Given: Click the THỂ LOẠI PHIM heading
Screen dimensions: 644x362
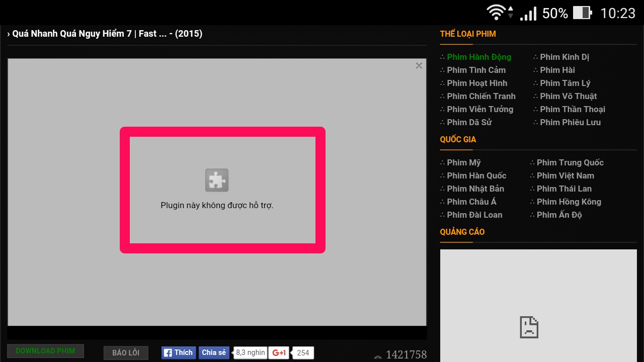Looking at the screenshot, I should (468, 34).
